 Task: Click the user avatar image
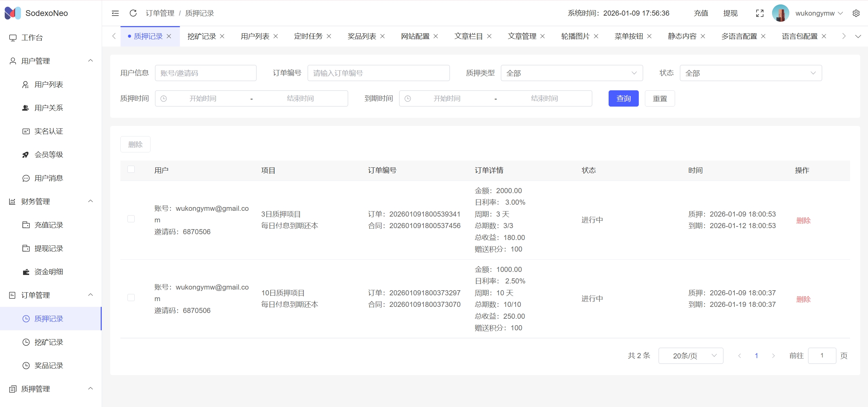(780, 13)
